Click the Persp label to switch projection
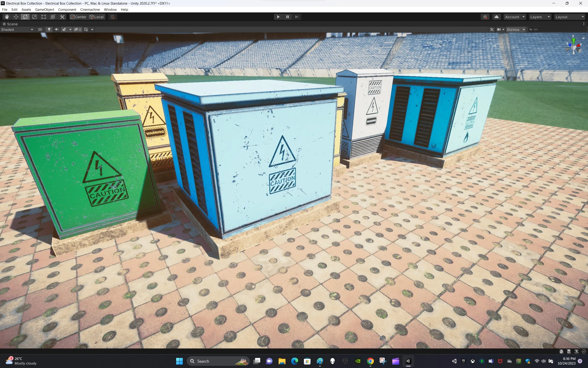This screenshot has width=588, height=368. [x=573, y=62]
